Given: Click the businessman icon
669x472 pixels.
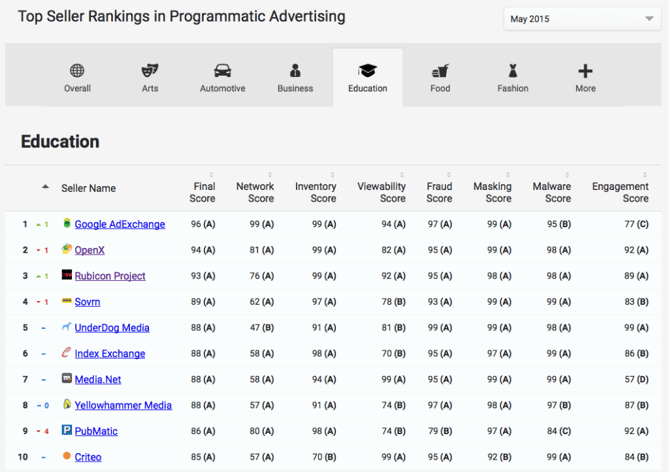Looking at the screenshot, I should tap(295, 70).
